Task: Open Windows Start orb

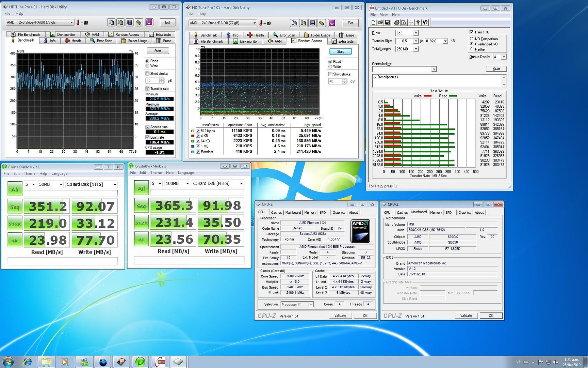Action: (8, 362)
